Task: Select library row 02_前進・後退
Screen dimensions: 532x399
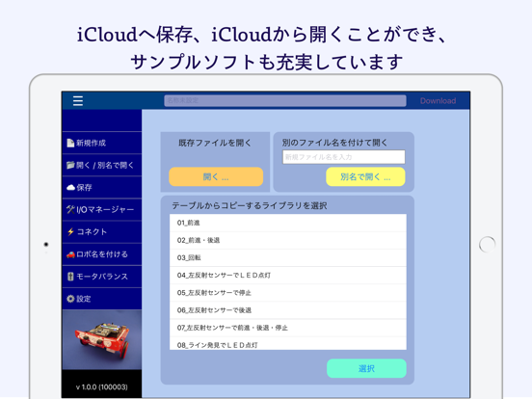Action: click(x=288, y=241)
